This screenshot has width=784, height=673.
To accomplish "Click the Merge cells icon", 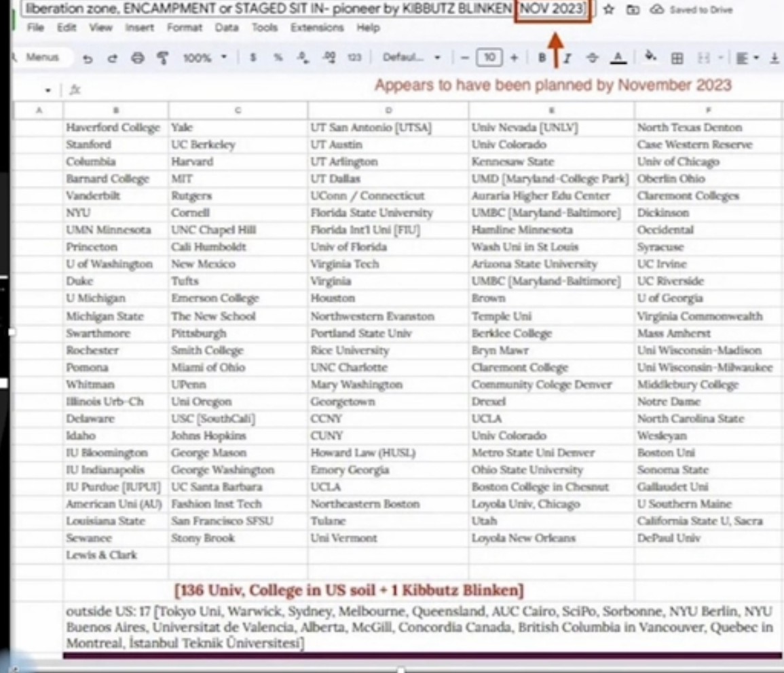I will 703,58.
